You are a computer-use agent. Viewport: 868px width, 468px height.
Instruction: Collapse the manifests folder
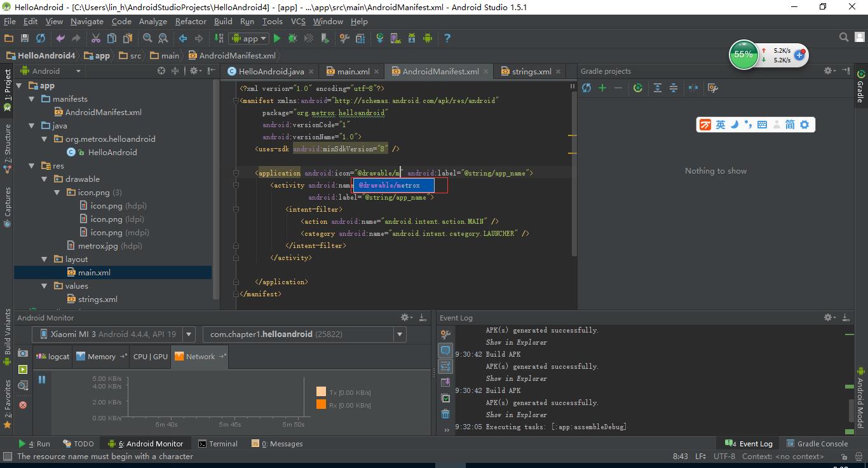(31, 99)
